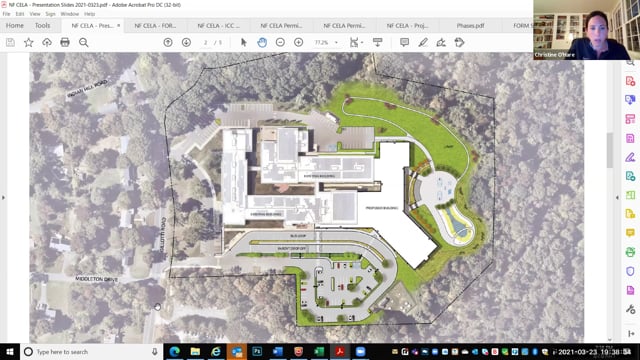Open Scan & OCR tool in right pane
Screen dimensions: 640x360
point(630,252)
